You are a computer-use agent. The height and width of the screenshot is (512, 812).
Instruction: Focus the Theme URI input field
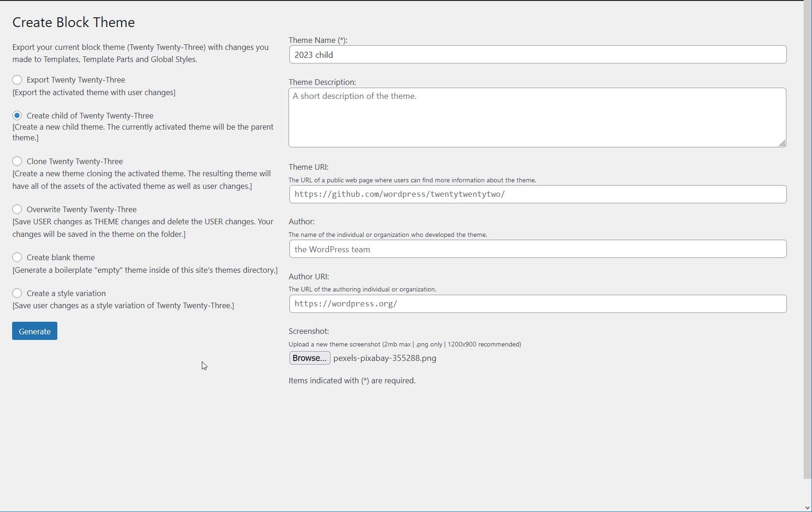tap(536, 194)
